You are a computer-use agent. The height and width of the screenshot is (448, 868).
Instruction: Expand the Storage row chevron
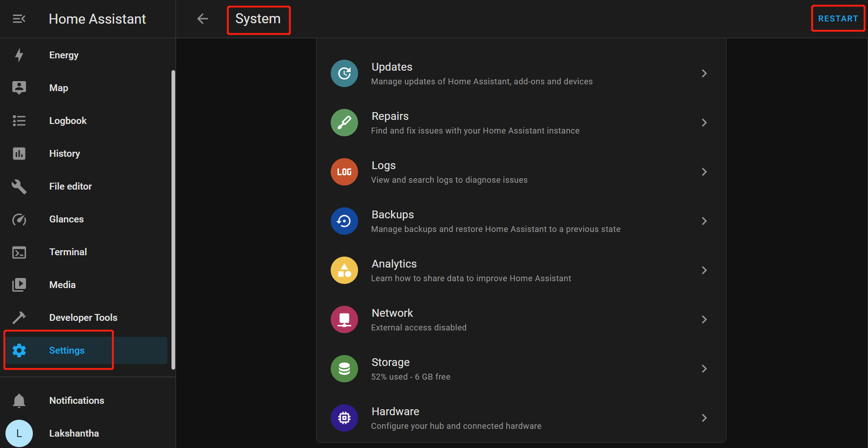coord(704,369)
